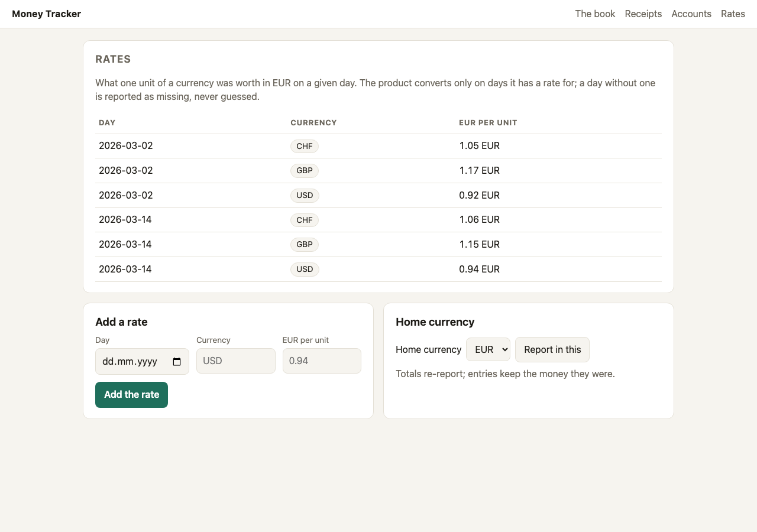
Task: Expand the Home currency EUR dropdown
Action: point(488,349)
